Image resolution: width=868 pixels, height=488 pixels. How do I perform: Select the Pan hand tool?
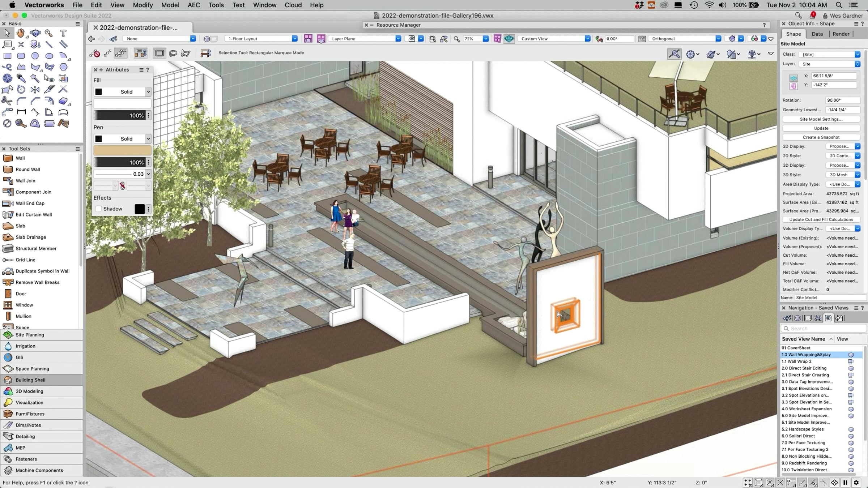[x=21, y=33]
